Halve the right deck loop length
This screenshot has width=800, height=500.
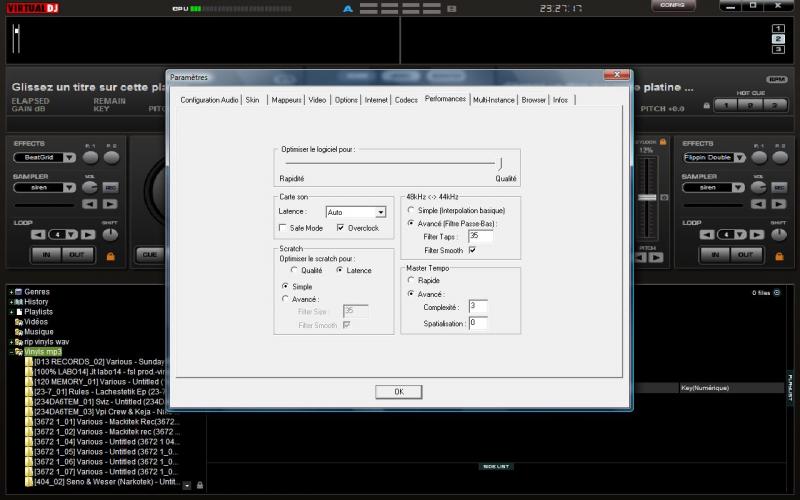707,235
